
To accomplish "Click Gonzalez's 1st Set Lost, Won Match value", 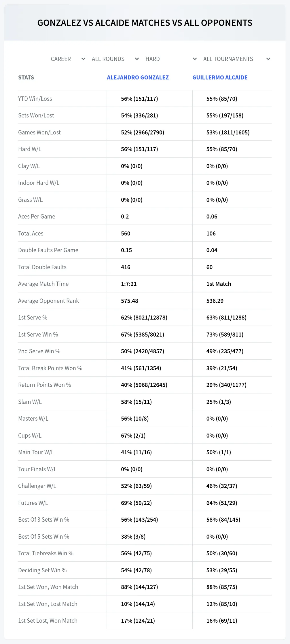I will tap(138, 621).
